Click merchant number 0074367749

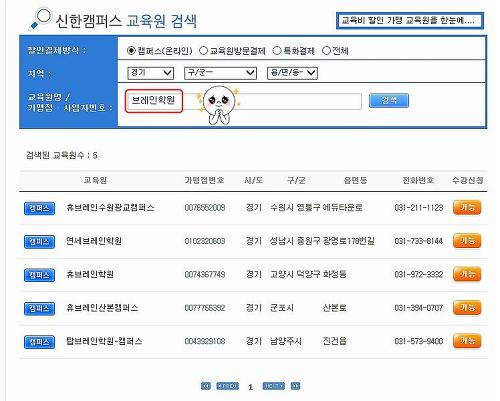[x=205, y=274]
